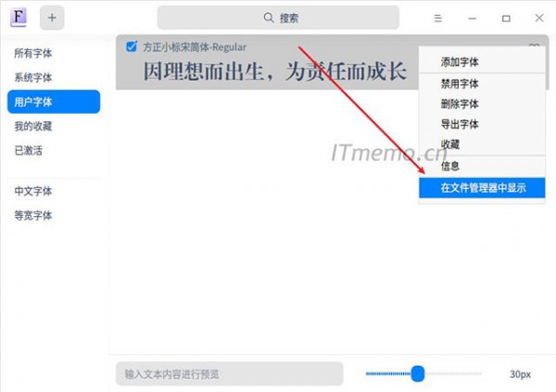This screenshot has height=392, width=556.
Task: Close the font manager window
Action: (539, 18)
